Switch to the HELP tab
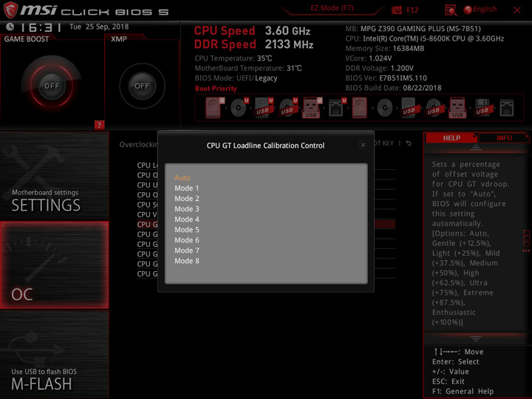 [x=451, y=137]
